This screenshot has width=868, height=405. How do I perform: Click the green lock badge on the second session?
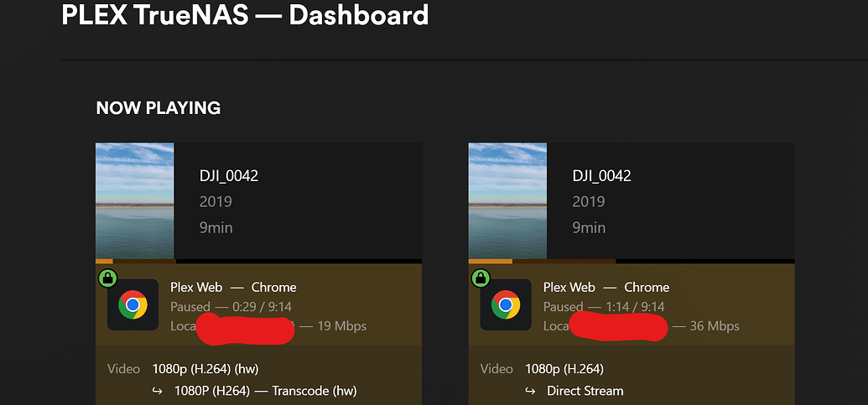[x=480, y=278]
